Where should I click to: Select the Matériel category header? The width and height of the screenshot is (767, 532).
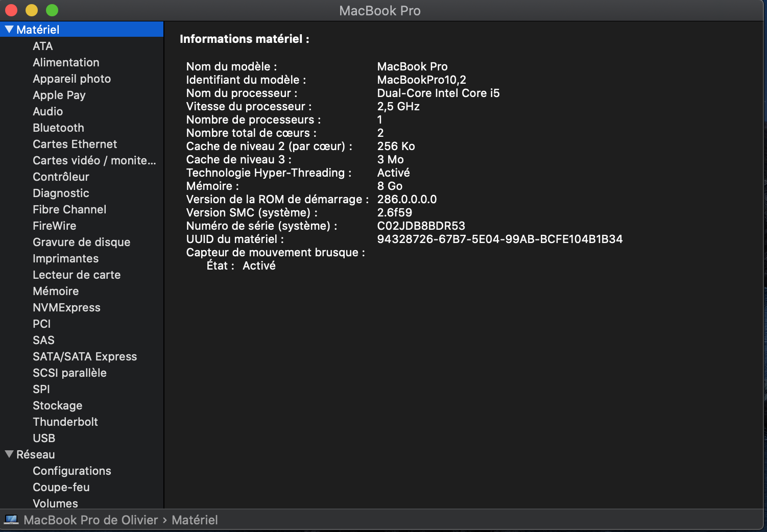click(x=38, y=30)
